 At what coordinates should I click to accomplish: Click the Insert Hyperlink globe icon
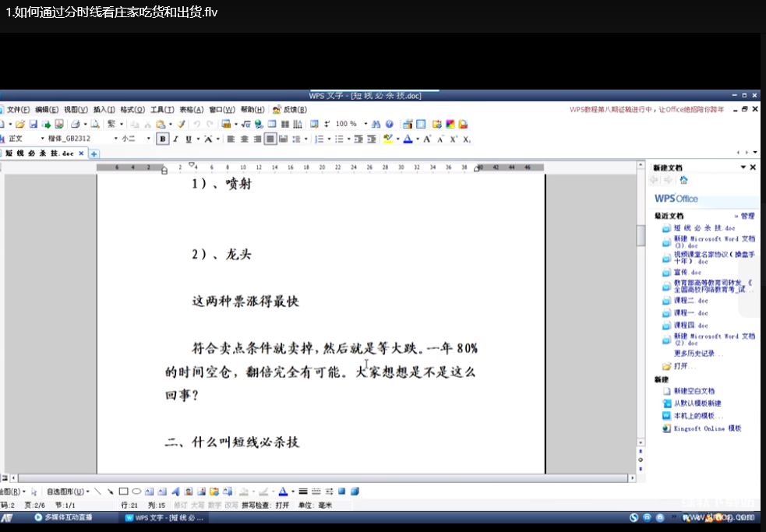coord(259,124)
